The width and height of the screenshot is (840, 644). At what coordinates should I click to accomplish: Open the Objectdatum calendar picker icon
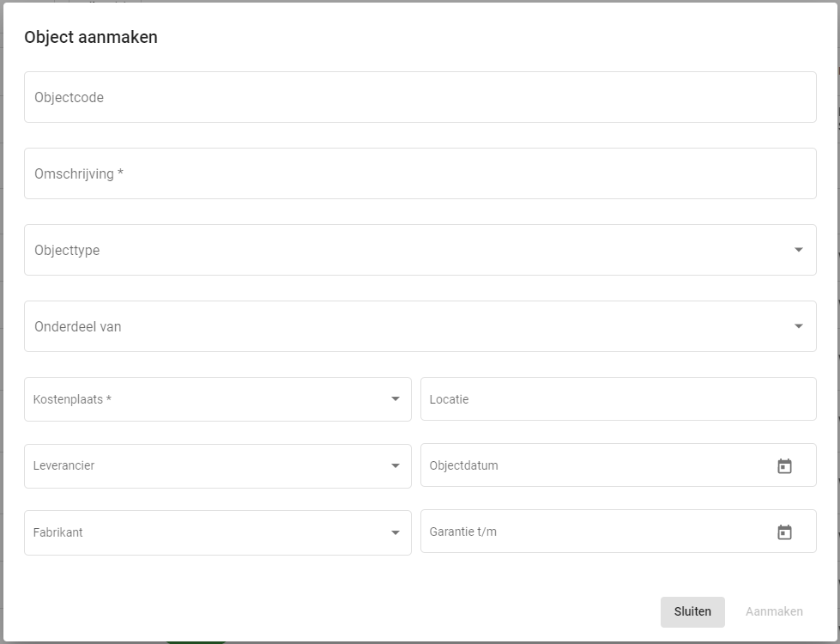(x=784, y=466)
